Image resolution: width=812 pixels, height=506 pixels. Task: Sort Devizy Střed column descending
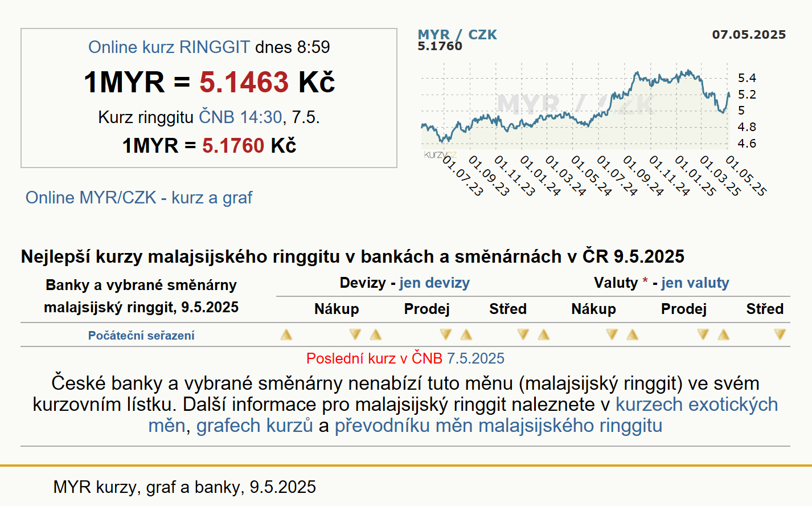pyautogui.click(x=523, y=334)
